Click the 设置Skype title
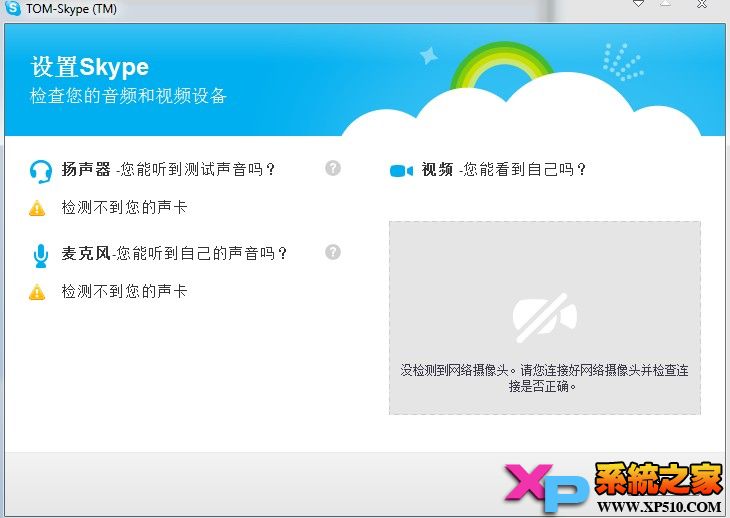Screen dimensions: 730x518 90,67
